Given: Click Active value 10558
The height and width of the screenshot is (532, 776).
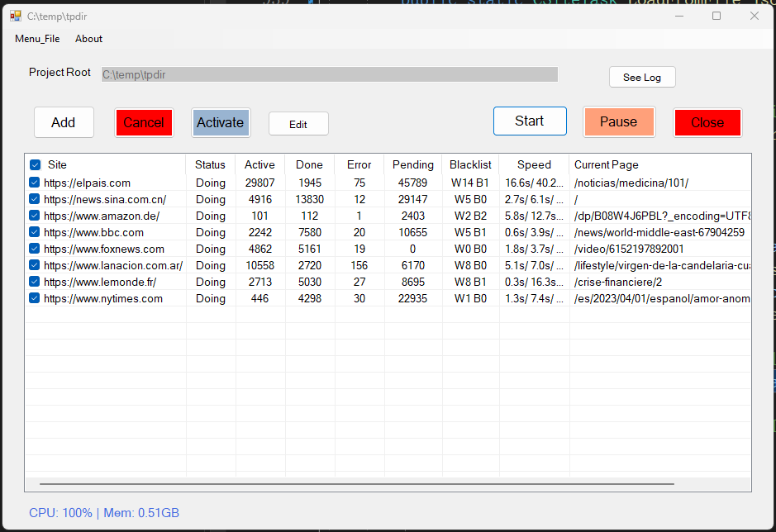Looking at the screenshot, I should click(259, 266).
